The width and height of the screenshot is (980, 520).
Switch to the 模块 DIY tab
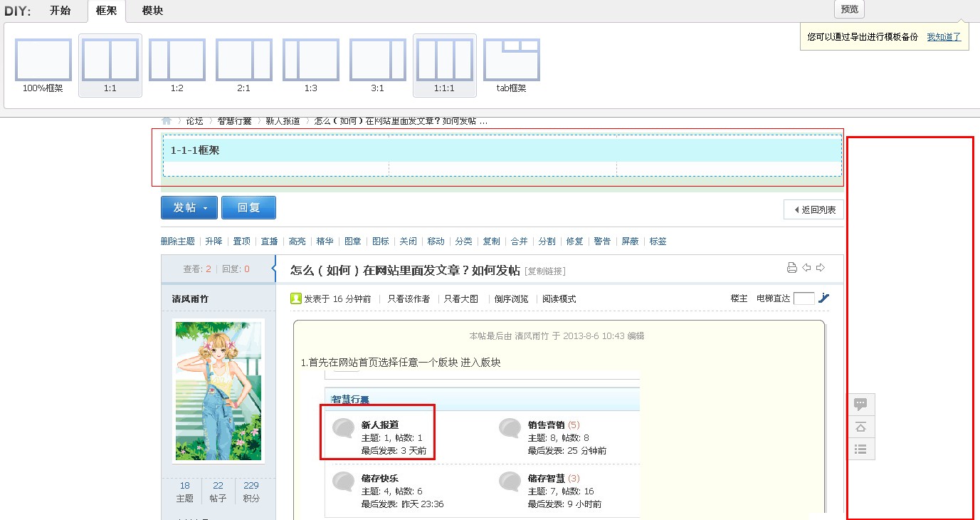pyautogui.click(x=152, y=11)
